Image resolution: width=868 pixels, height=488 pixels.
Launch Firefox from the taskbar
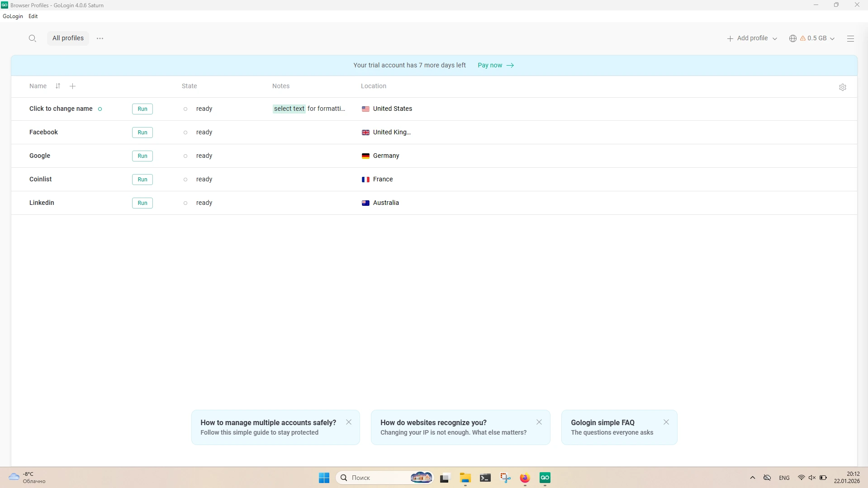(x=525, y=478)
